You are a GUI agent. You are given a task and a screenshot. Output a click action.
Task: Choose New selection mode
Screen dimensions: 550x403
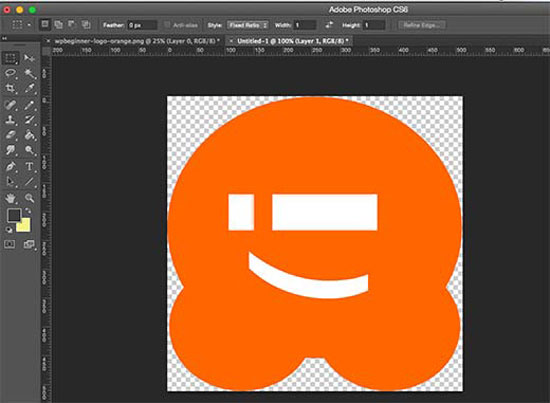point(45,25)
